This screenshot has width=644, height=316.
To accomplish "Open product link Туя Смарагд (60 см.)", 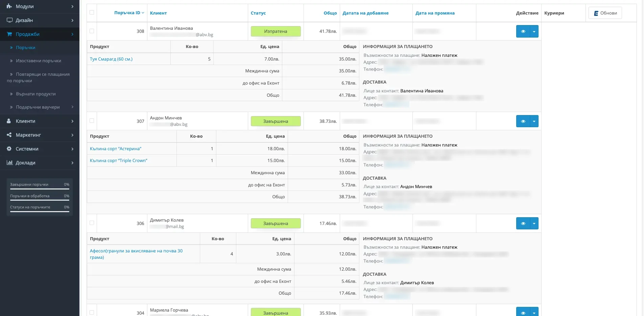I will pyautogui.click(x=111, y=59).
